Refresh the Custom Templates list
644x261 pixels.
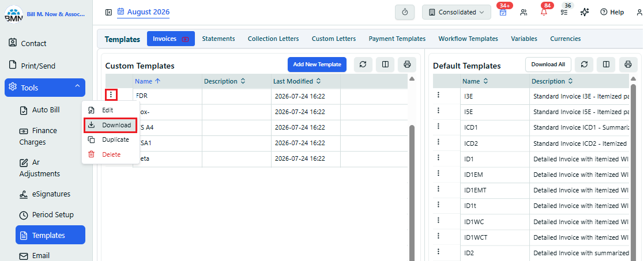tap(363, 65)
